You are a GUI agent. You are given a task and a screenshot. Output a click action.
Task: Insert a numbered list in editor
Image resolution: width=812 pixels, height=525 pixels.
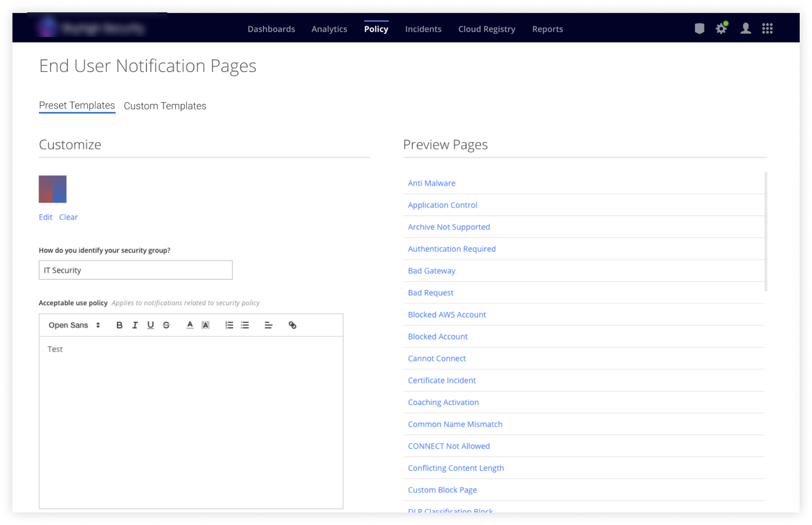[x=229, y=325]
